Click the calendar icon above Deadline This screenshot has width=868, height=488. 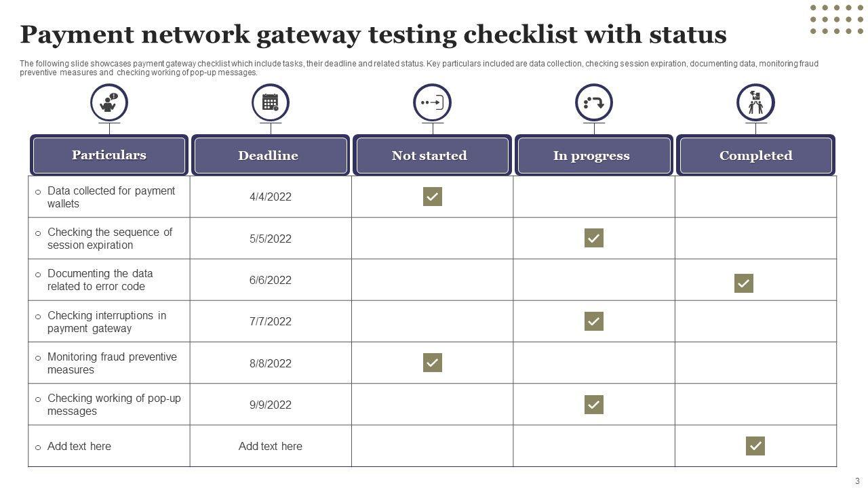pyautogui.click(x=271, y=103)
